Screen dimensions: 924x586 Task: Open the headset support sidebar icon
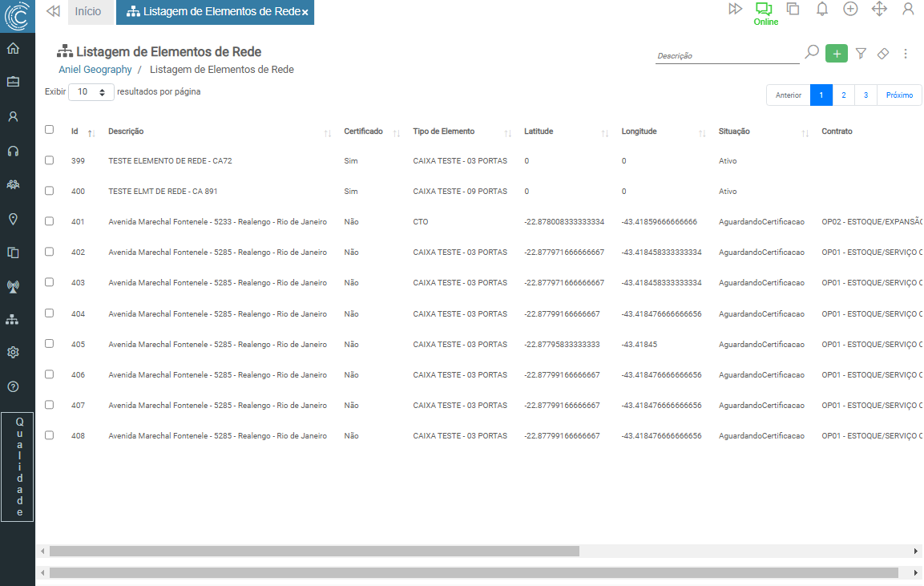point(13,151)
